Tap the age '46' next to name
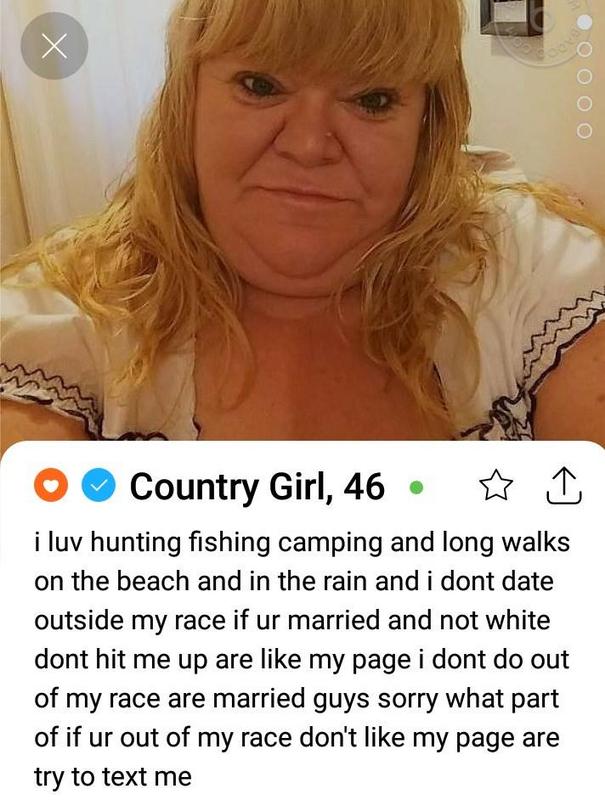The width and height of the screenshot is (605, 800). 364,486
